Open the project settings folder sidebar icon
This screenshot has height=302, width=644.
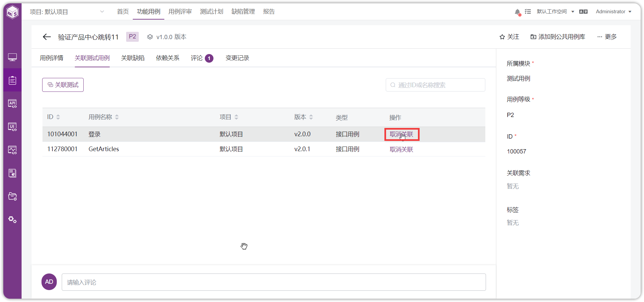(13, 196)
